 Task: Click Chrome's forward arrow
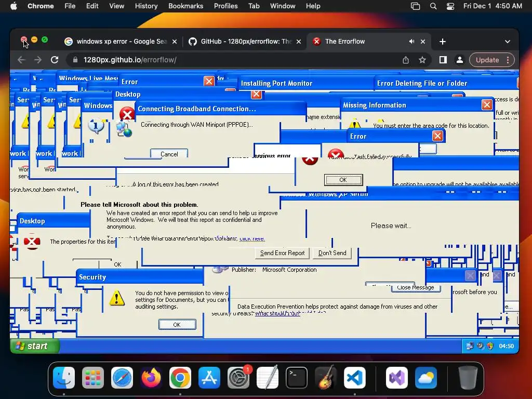[x=37, y=60]
